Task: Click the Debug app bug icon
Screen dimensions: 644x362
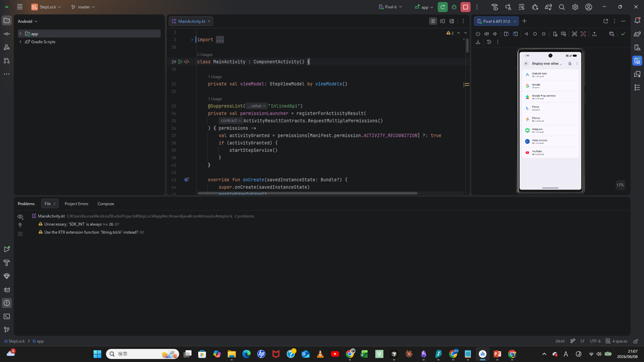Action: (x=454, y=7)
